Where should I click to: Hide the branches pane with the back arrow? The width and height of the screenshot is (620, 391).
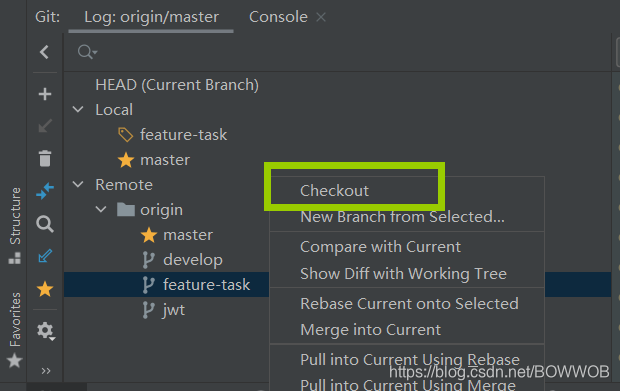(x=44, y=52)
